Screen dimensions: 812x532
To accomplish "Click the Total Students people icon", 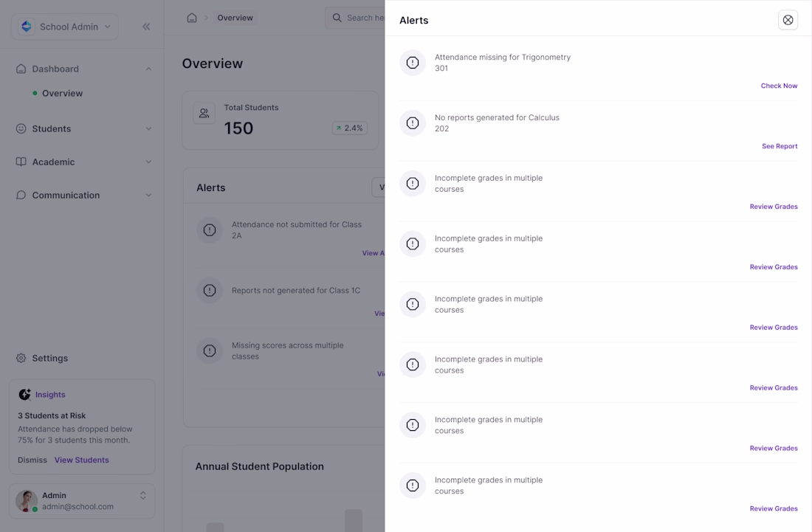I will coord(204,113).
